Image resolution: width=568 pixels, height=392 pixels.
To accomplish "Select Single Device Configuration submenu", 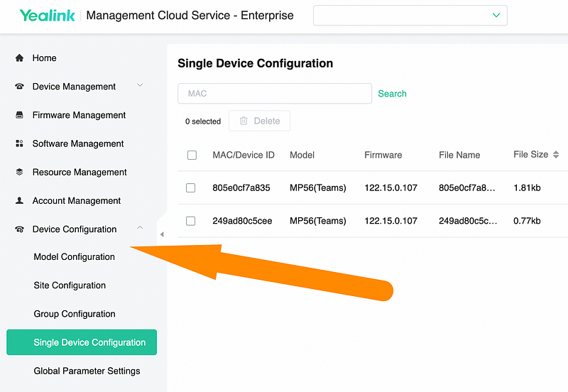I will click(82, 342).
